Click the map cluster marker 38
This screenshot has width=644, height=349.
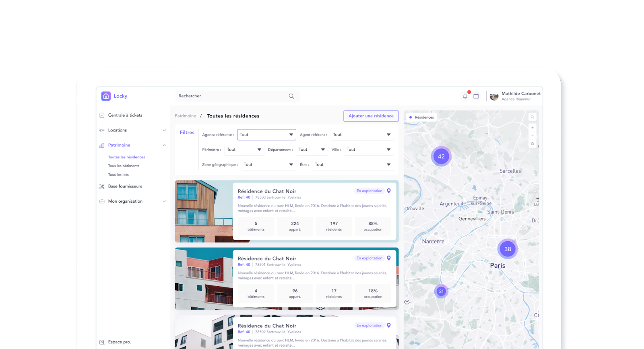coord(508,249)
